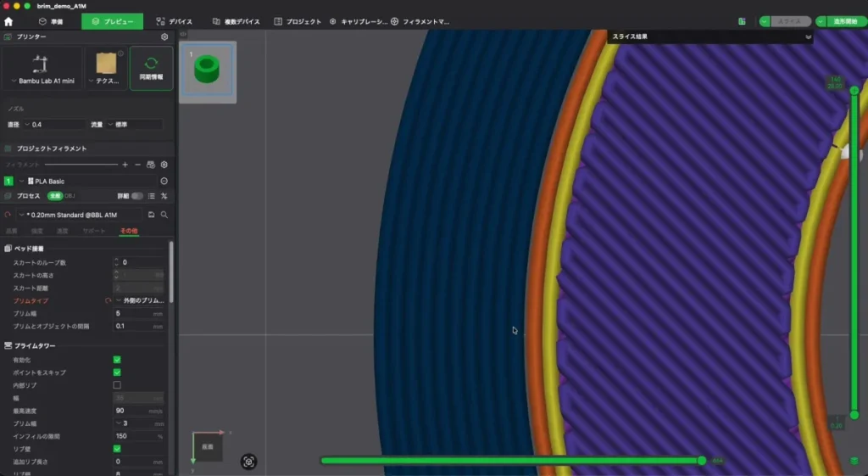Remove a filament with the minus icon

(x=138, y=165)
